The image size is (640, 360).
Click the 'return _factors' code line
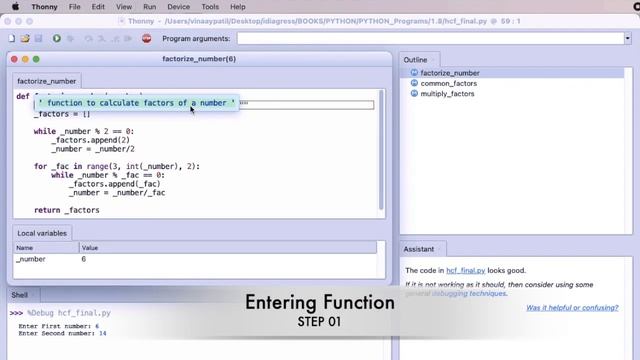tap(67, 210)
